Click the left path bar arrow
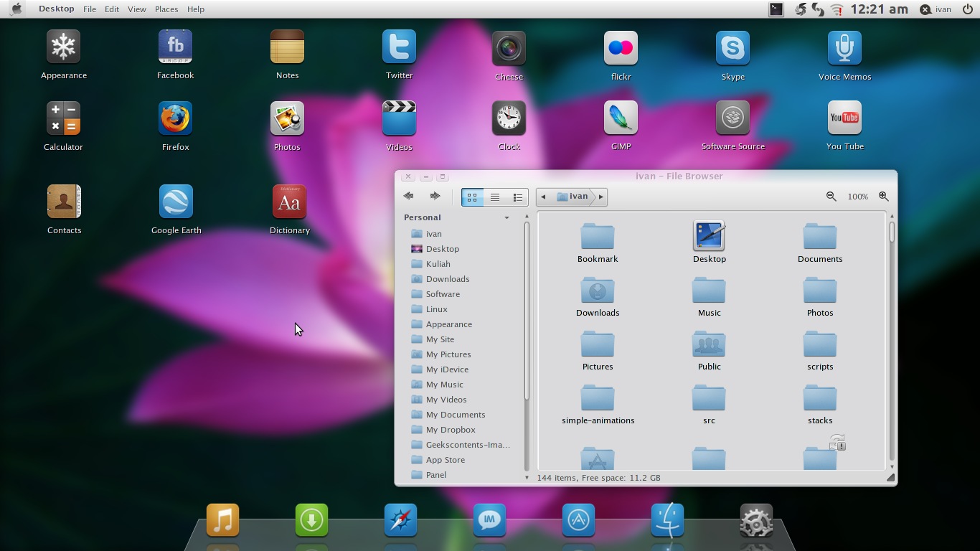Viewport: 980px width, 551px height. point(543,197)
